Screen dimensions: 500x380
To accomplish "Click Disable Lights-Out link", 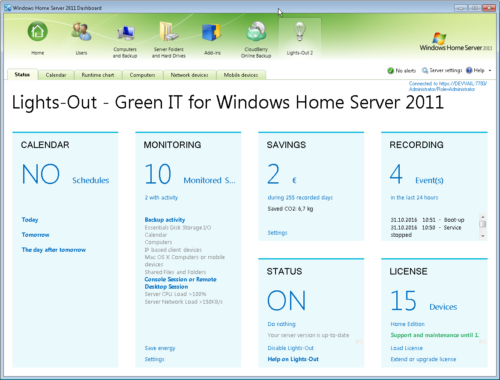I will click(290, 348).
